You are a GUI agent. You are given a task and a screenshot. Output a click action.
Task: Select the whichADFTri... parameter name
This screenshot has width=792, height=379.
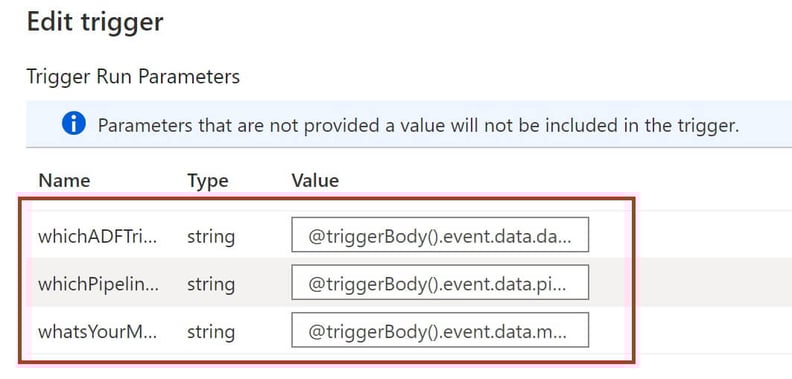click(x=98, y=236)
